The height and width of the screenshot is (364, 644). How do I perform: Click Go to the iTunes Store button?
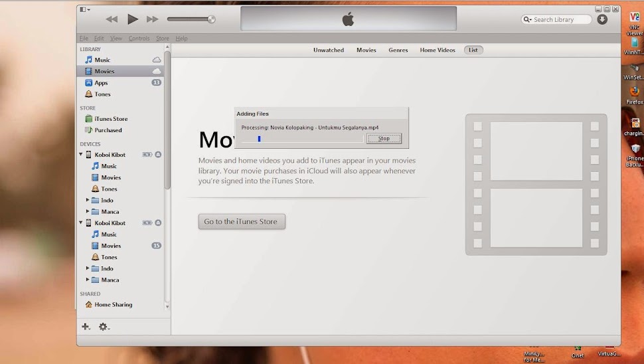pos(242,221)
